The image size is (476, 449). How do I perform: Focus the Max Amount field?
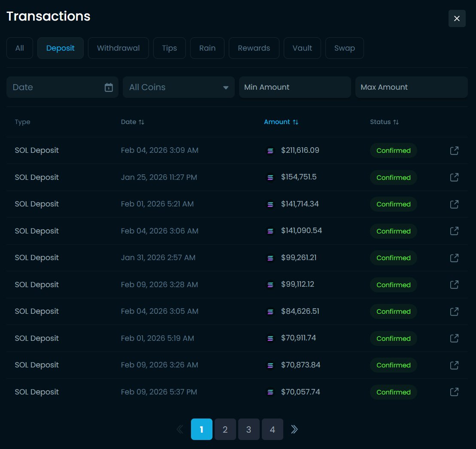click(411, 87)
